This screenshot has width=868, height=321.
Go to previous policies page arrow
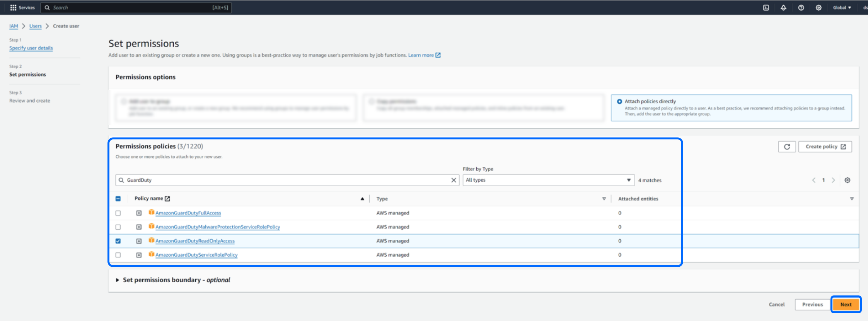click(x=814, y=180)
